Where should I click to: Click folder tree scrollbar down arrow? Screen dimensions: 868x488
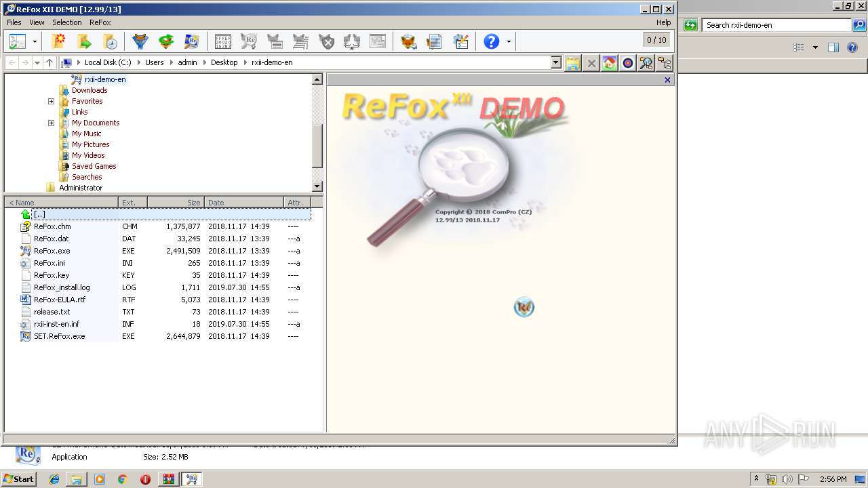[x=317, y=186]
